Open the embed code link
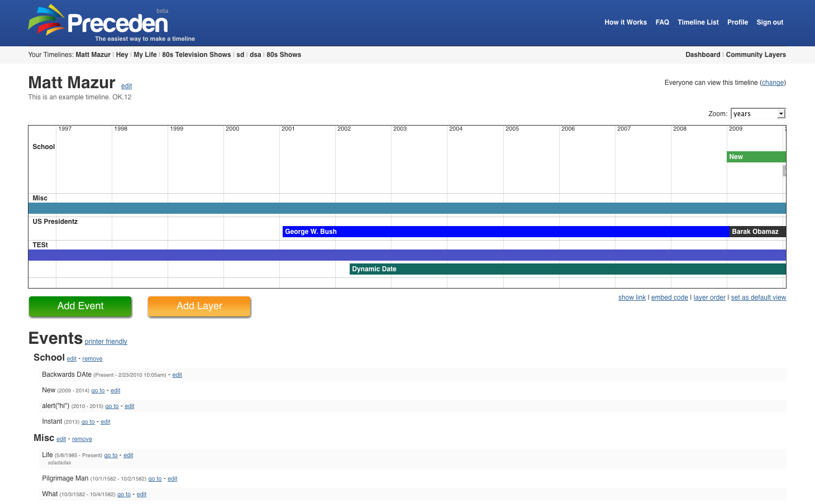The image size is (815, 504). pos(669,297)
